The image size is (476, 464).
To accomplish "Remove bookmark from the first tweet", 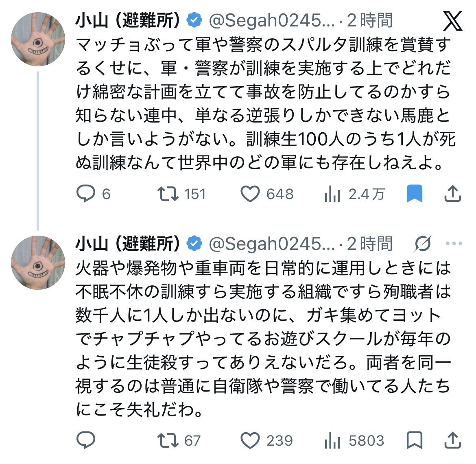I will (x=415, y=194).
